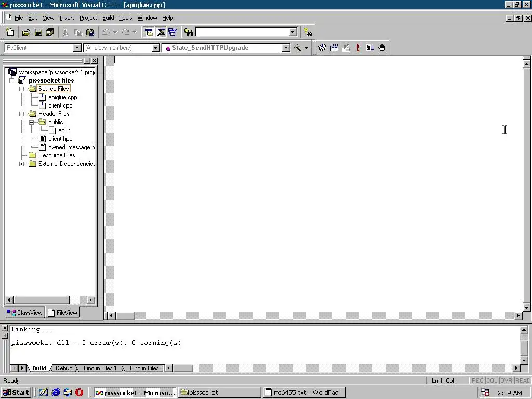Click the Build toolbar icon
532x399 pixels.
pos(334,47)
